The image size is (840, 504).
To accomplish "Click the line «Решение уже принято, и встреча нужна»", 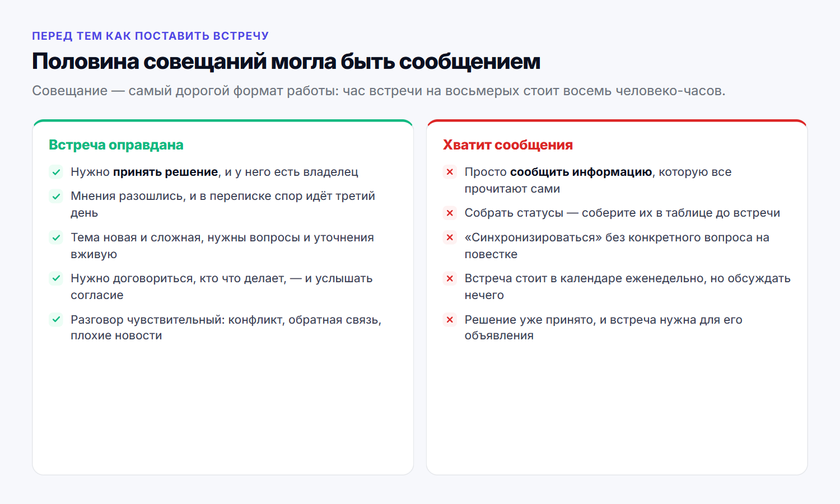I will [604, 328].
